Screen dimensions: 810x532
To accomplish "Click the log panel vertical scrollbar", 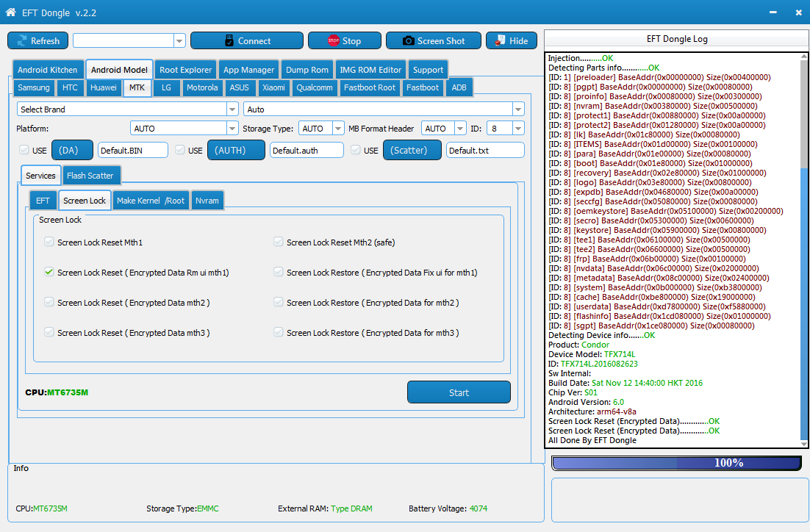I will [804, 250].
